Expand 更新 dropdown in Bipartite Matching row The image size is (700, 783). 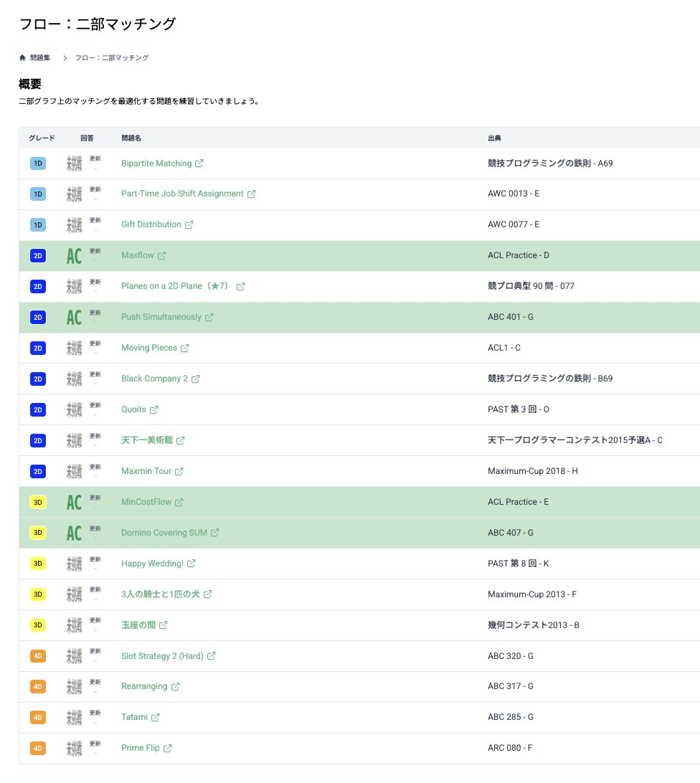pyautogui.click(x=95, y=163)
